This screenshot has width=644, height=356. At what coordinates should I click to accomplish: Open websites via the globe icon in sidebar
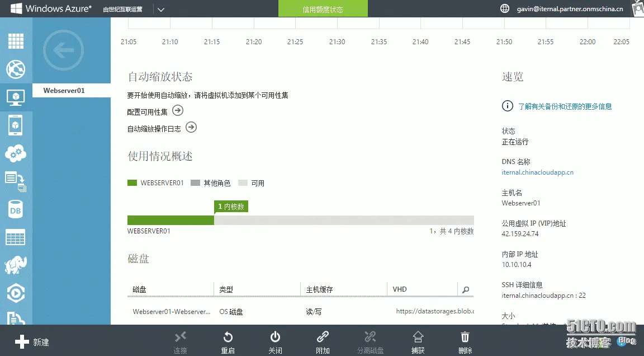click(16, 69)
